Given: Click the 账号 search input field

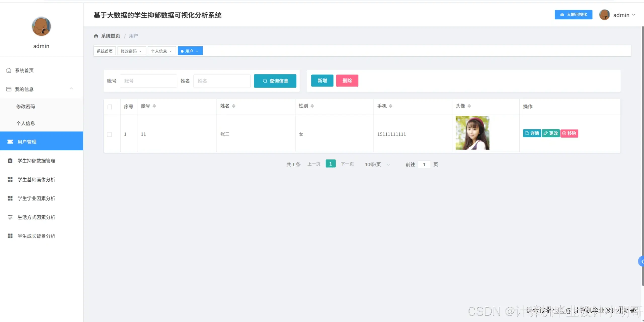Looking at the screenshot, I should pos(148,81).
